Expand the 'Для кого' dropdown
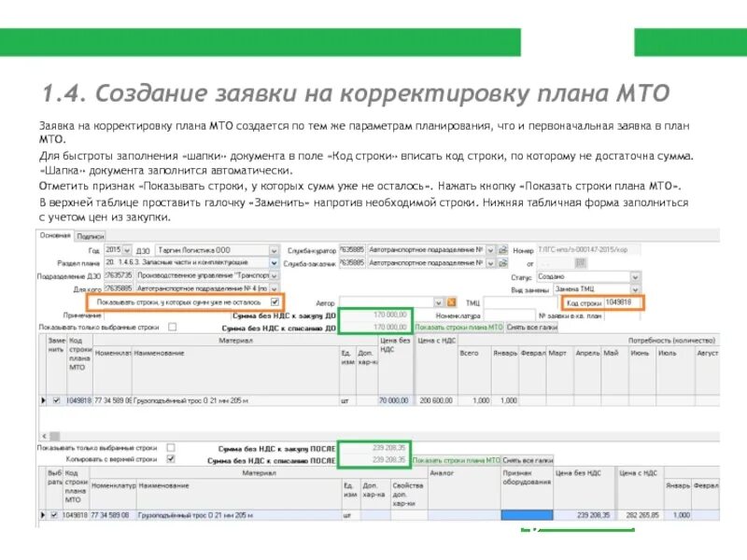This screenshot has width=747, height=560. pos(274,288)
